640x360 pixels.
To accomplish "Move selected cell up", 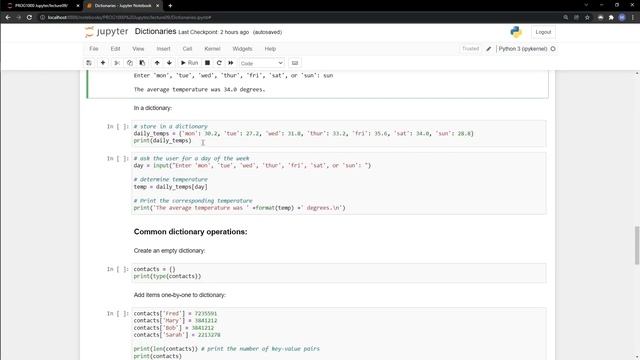I will point(157,63).
